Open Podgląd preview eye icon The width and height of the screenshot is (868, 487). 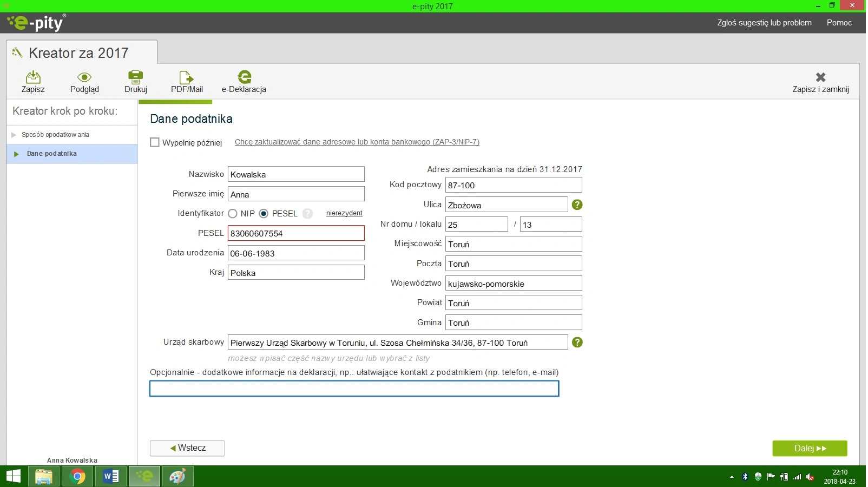point(84,77)
